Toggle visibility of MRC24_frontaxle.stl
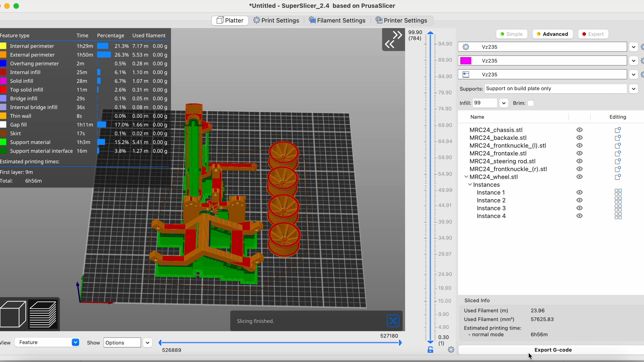This screenshot has width=644, height=362. click(579, 153)
